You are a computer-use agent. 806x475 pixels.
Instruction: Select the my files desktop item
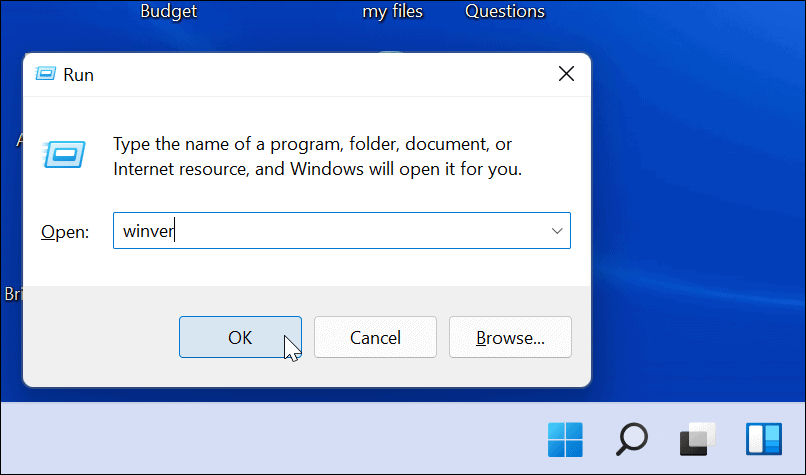[x=392, y=11]
